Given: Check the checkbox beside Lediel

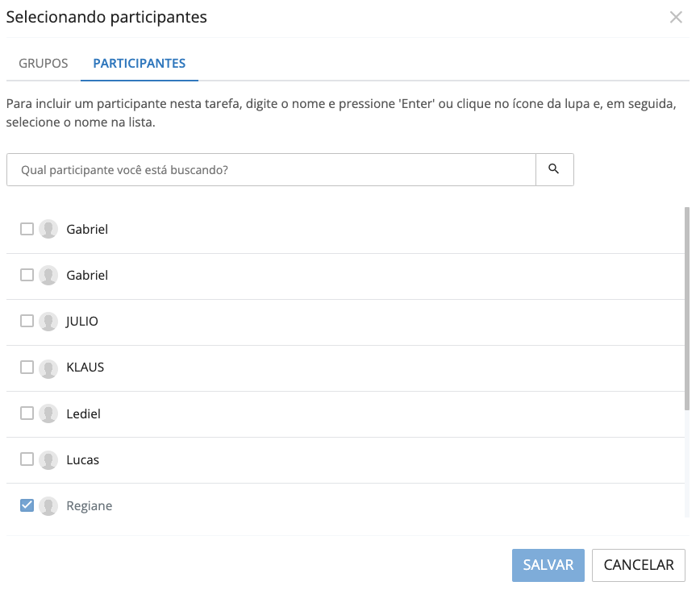Looking at the screenshot, I should [x=26, y=413].
